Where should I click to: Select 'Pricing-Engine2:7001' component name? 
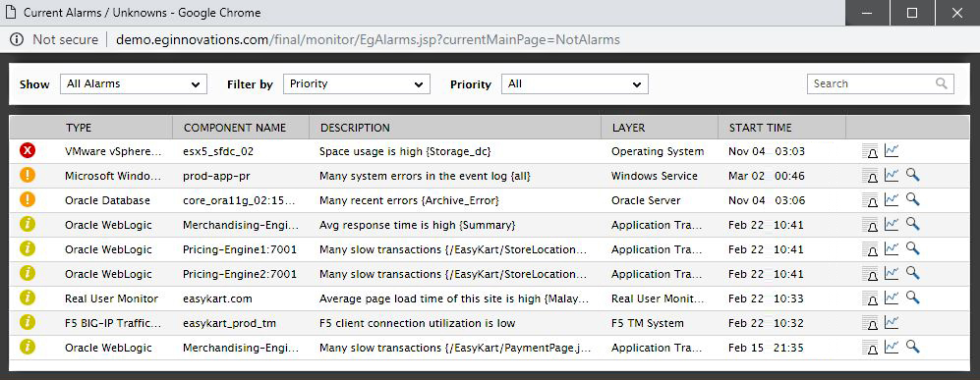(240, 274)
